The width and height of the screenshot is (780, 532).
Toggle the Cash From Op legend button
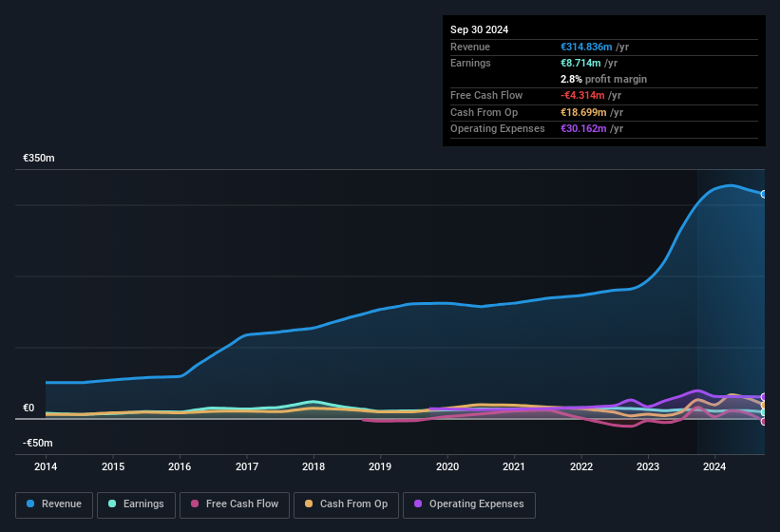pos(346,504)
